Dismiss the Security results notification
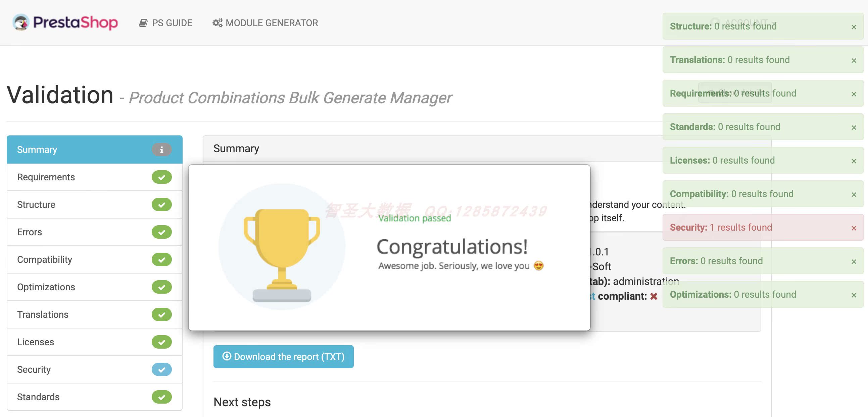This screenshot has width=868, height=417. pos(854,227)
